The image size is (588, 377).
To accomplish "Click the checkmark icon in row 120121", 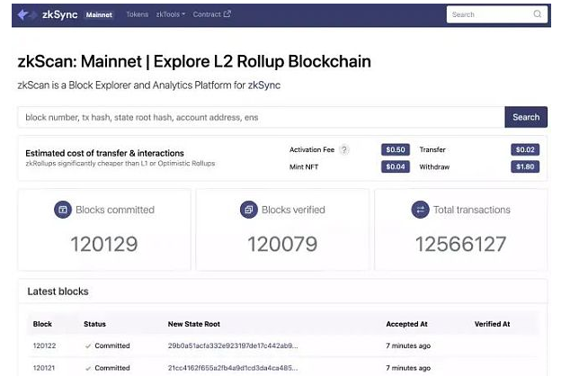I will tap(88, 368).
